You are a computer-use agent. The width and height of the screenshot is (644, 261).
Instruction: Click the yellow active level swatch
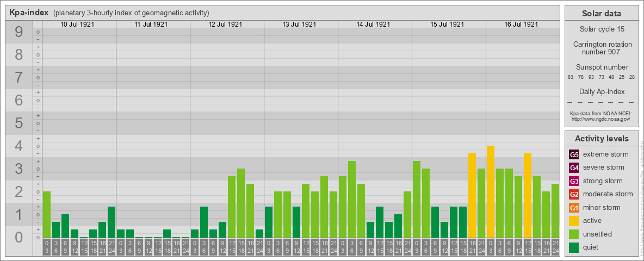(x=574, y=221)
